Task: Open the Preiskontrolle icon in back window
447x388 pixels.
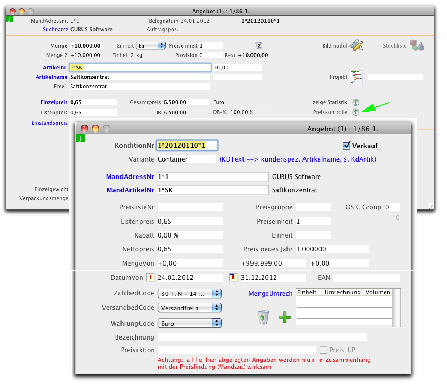Action: click(x=356, y=112)
